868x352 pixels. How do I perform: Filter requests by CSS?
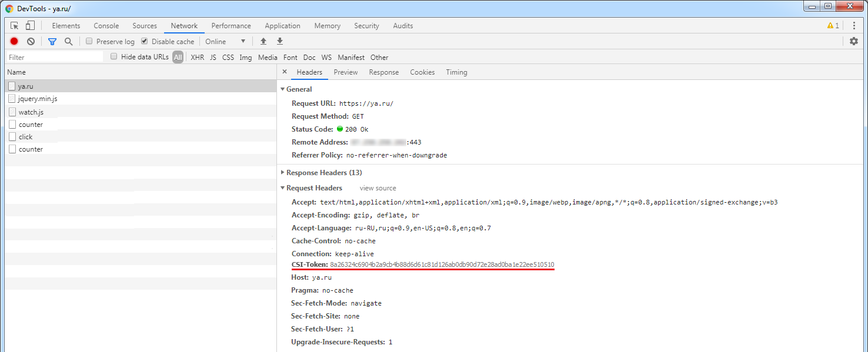point(228,58)
